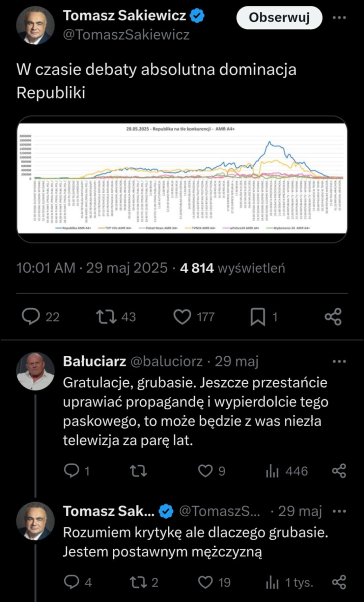
Task: Share the Bałuciarz reply
Action: pyautogui.click(x=339, y=471)
